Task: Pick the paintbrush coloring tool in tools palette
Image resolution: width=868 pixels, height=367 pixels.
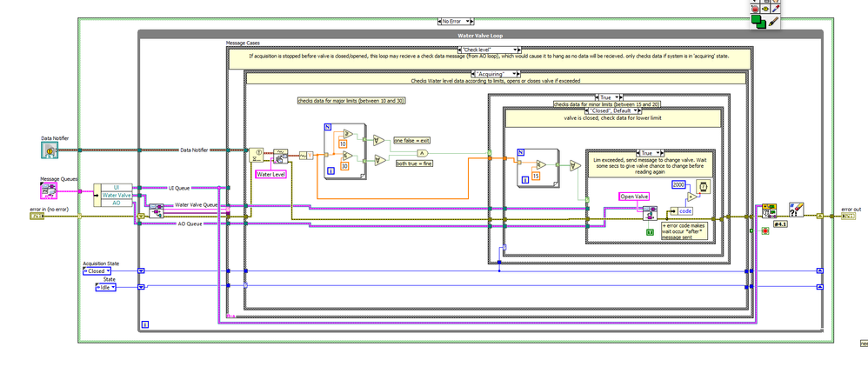Action: [x=774, y=23]
